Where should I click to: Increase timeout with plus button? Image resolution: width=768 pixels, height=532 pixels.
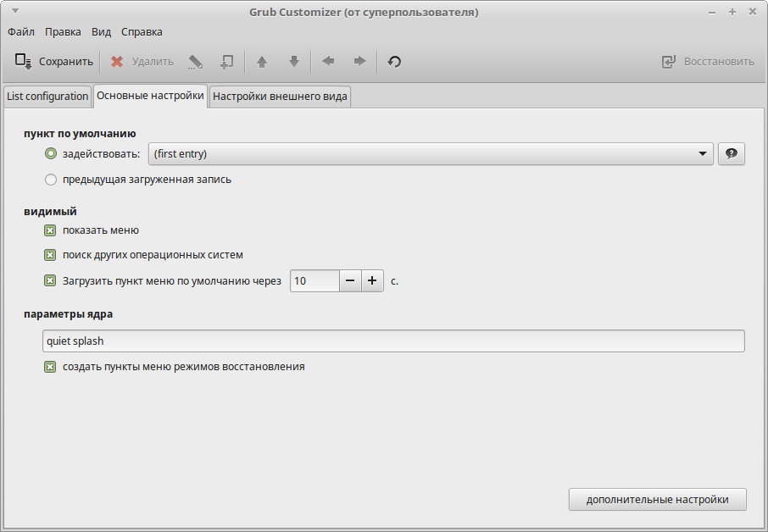372,281
